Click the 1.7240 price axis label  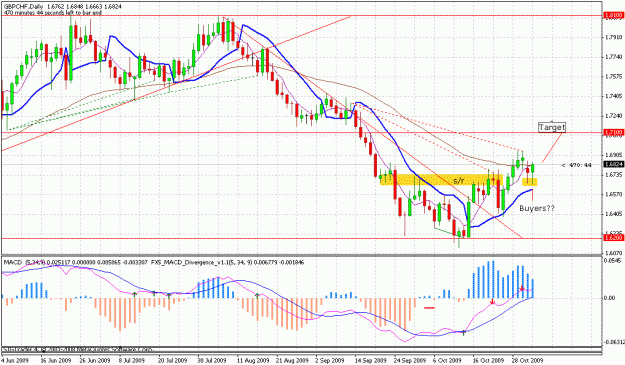coord(614,116)
